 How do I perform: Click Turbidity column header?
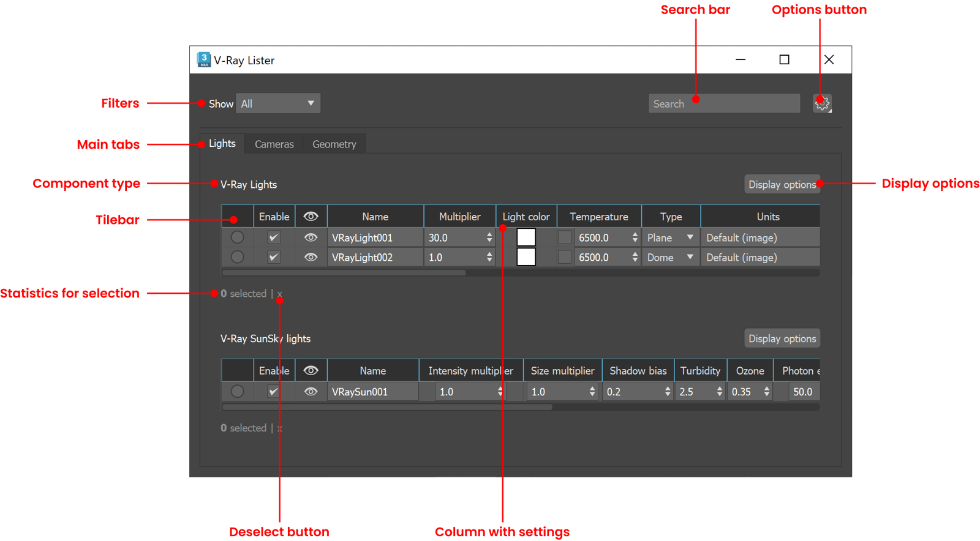(700, 371)
